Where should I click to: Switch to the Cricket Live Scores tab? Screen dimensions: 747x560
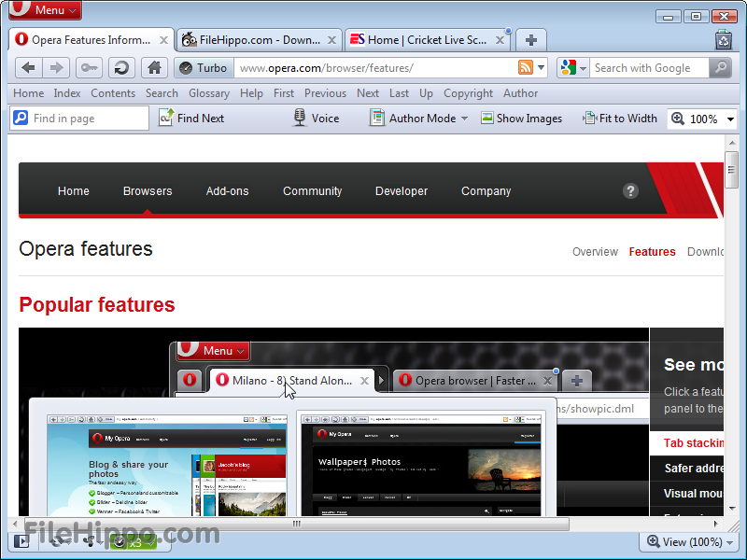[x=427, y=40]
